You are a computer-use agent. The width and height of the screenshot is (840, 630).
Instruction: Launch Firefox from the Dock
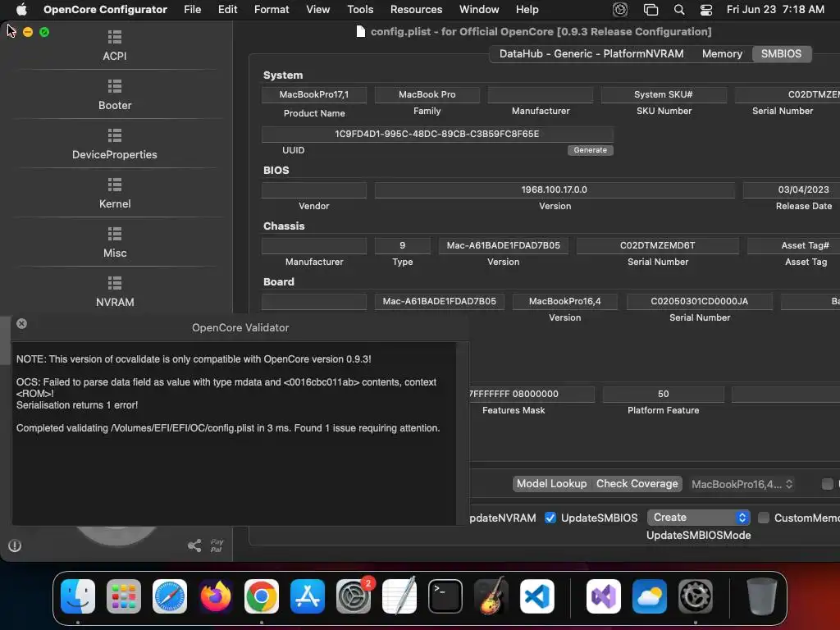(x=216, y=596)
